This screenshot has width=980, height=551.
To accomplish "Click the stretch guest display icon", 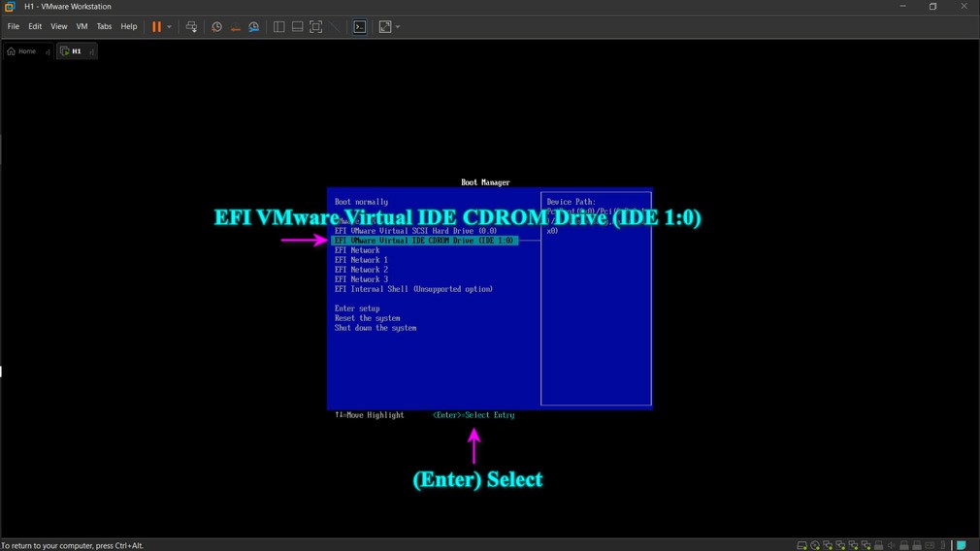I will click(x=385, y=27).
